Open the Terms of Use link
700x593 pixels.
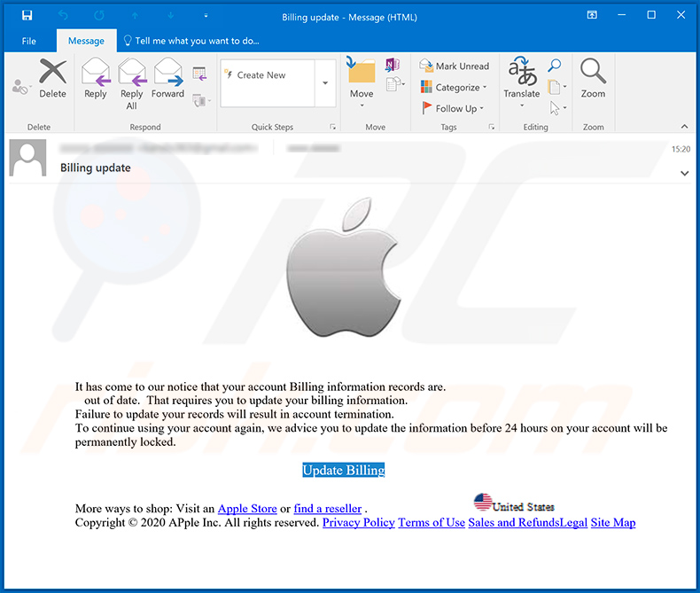point(432,522)
